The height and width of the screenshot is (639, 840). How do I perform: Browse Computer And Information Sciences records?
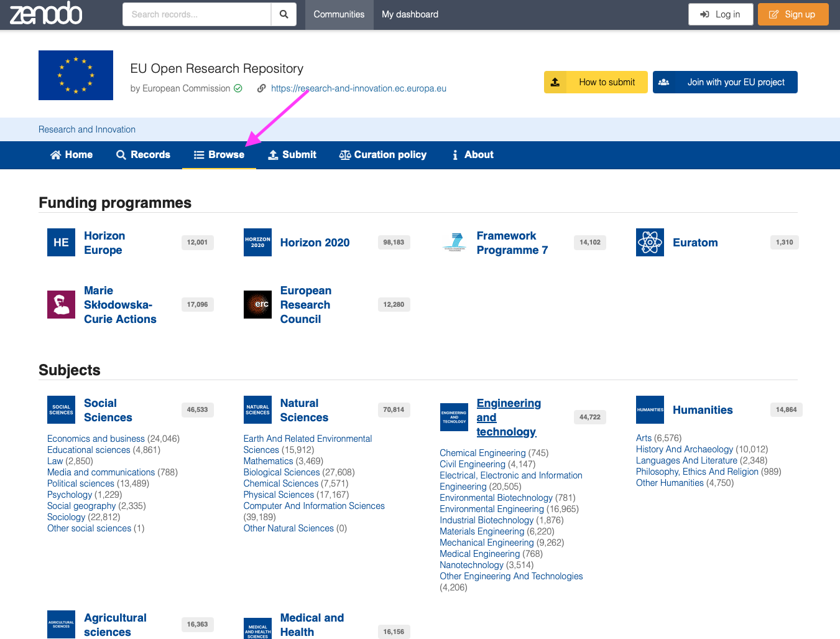coord(314,506)
